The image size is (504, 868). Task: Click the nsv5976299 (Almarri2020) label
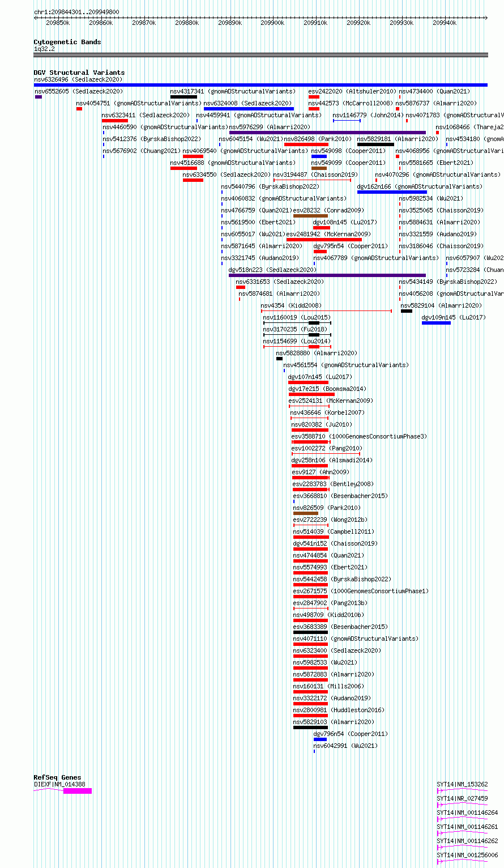(x=270, y=127)
